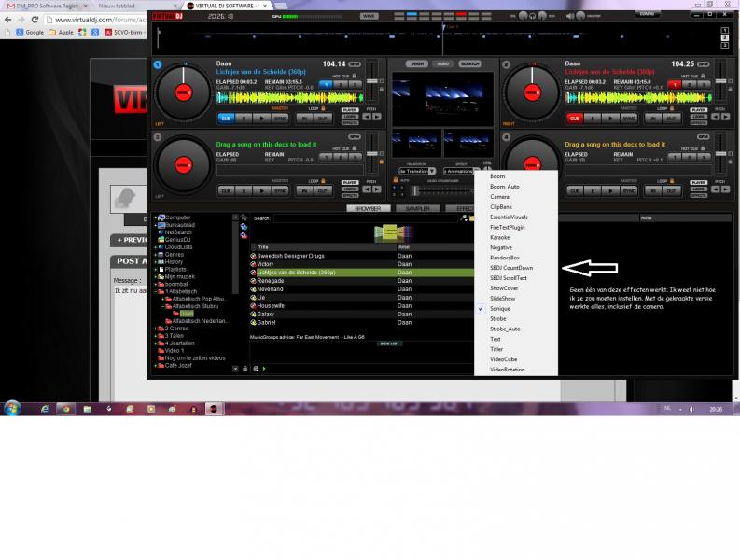This screenshot has width=740, height=560.
Task: Play deck 2 with its play button
Action: coord(610,118)
